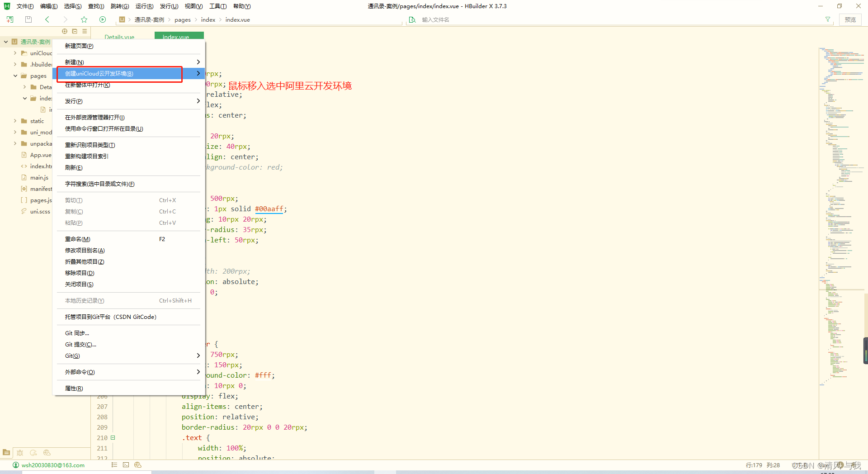868x474 pixels.
Task: Open the project panel hamburger menu icon
Action: [x=85, y=31]
